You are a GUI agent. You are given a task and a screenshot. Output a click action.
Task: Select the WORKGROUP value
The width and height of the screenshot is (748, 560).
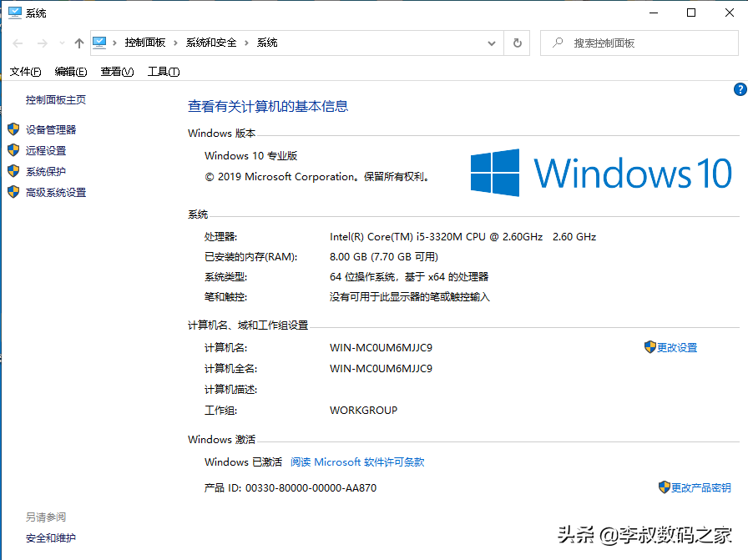363,411
